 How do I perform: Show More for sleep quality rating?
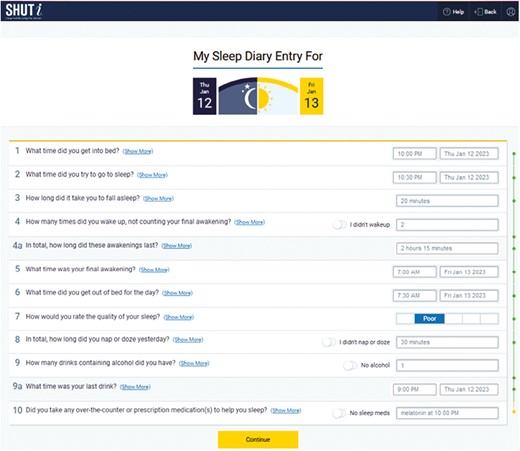click(x=179, y=317)
